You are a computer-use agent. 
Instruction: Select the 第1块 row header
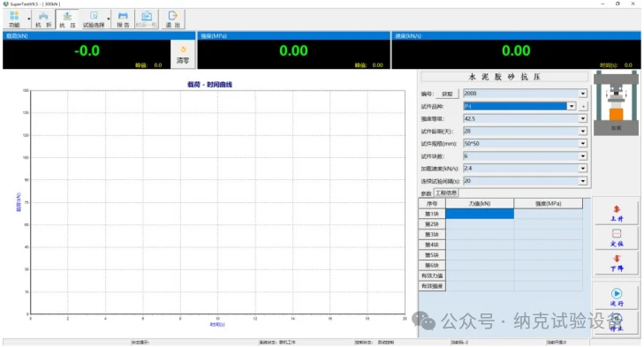click(432, 214)
